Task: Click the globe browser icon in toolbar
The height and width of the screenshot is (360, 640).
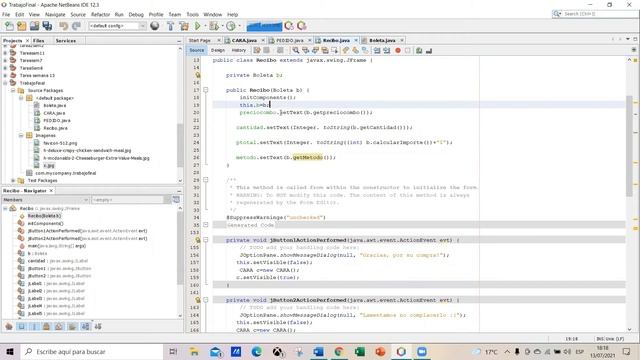Action: pos(155,26)
